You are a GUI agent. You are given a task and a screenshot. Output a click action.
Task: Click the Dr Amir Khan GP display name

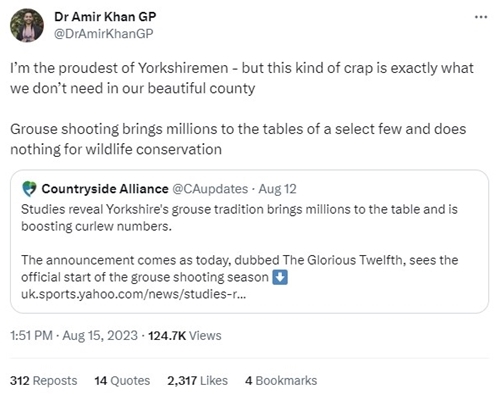(105, 17)
